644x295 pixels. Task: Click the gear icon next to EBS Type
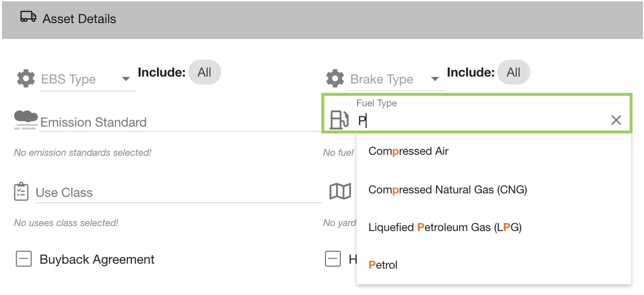pyautogui.click(x=26, y=78)
